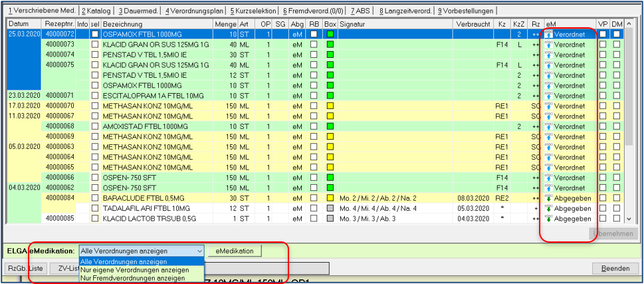
Task: Tick the sel checkbox in row 40000070
Action: click(95, 106)
